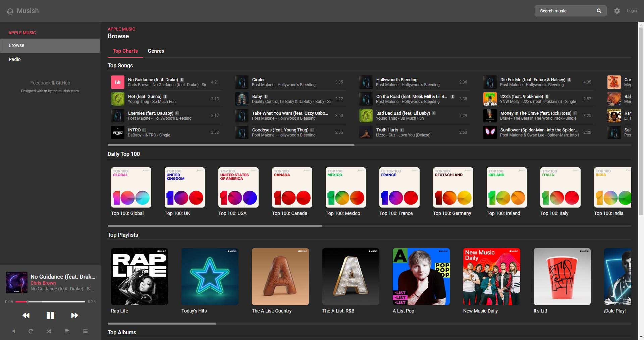Click now playing album art in player
Viewport: 644px width, 340px height.
[16, 283]
